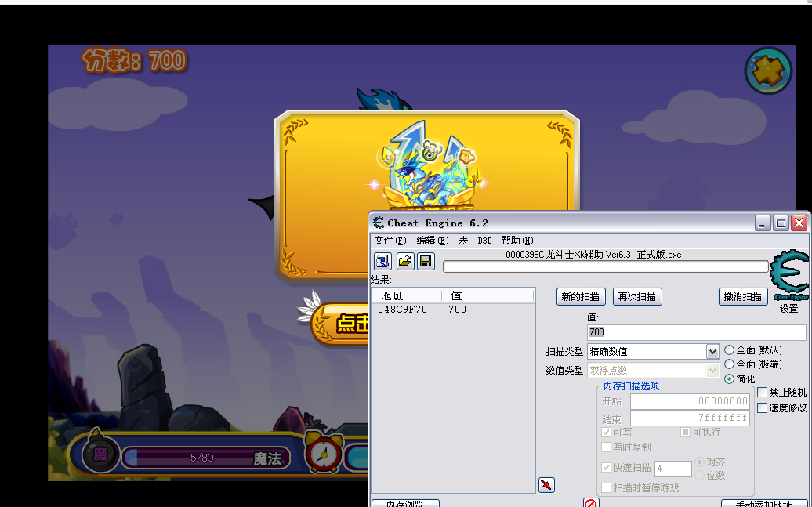Open the 表 menu
This screenshot has height=507, width=812.
pyautogui.click(x=463, y=241)
